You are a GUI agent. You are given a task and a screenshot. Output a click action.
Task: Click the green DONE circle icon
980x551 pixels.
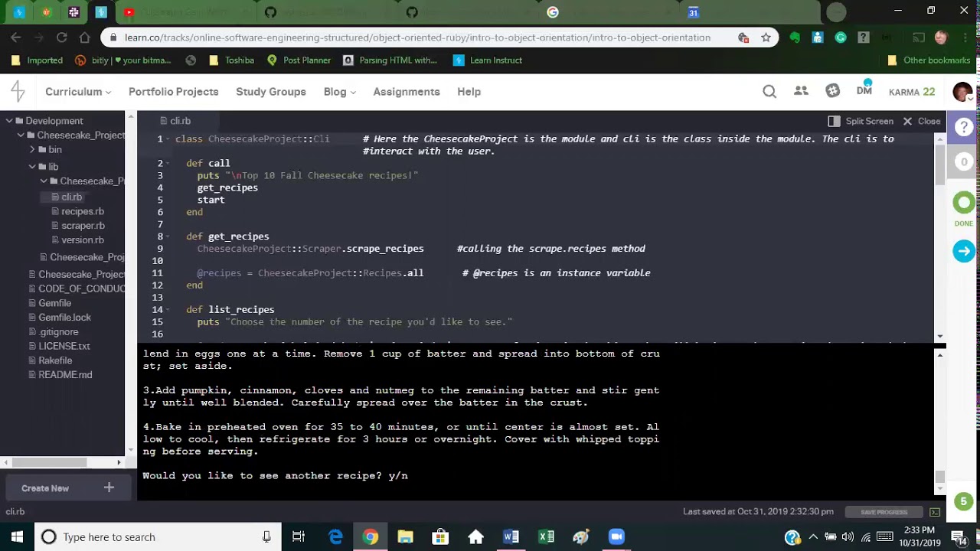point(964,203)
